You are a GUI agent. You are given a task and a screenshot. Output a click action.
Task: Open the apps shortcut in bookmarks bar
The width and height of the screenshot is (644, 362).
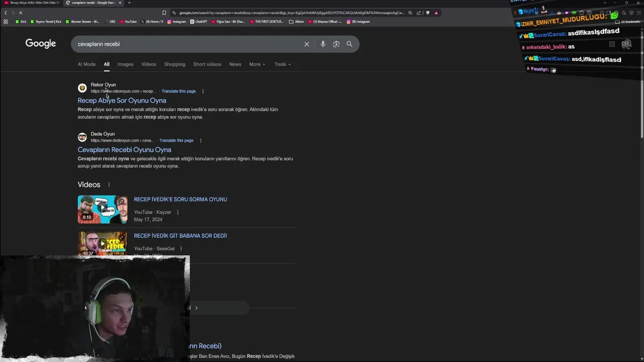6,22
